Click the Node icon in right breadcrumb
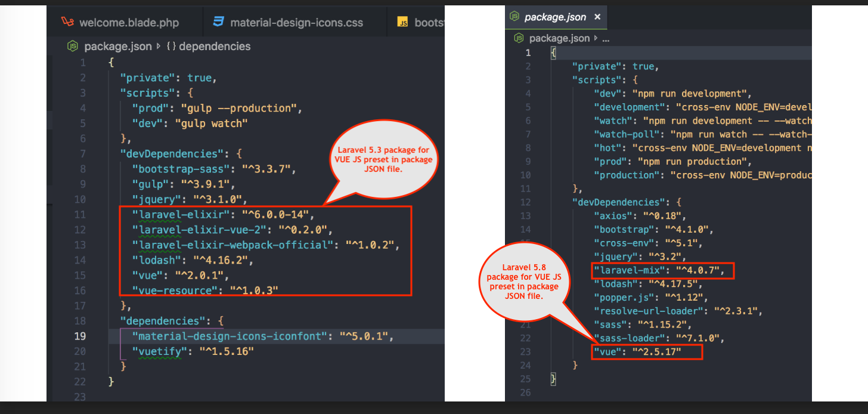868x414 pixels. click(x=519, y=38)
